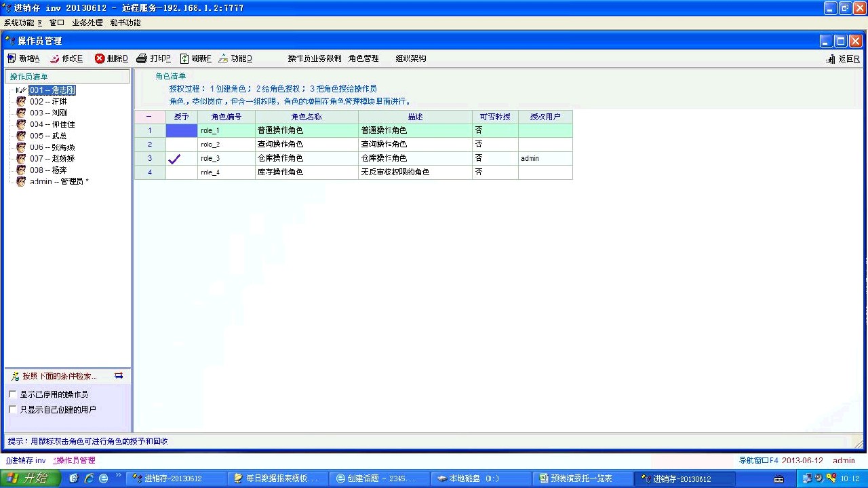The image size is (868, 488).
Task: Open the 功能 (Function) toolbar icon
Action: [223, 58]
